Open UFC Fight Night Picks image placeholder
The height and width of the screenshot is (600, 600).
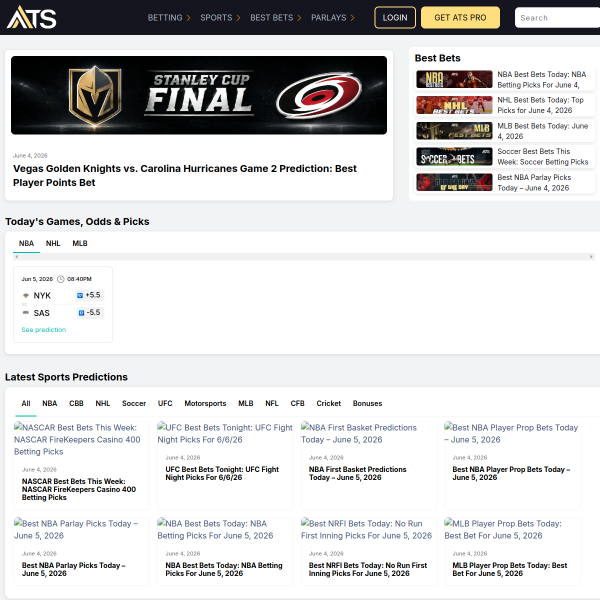tap(225, 434)
